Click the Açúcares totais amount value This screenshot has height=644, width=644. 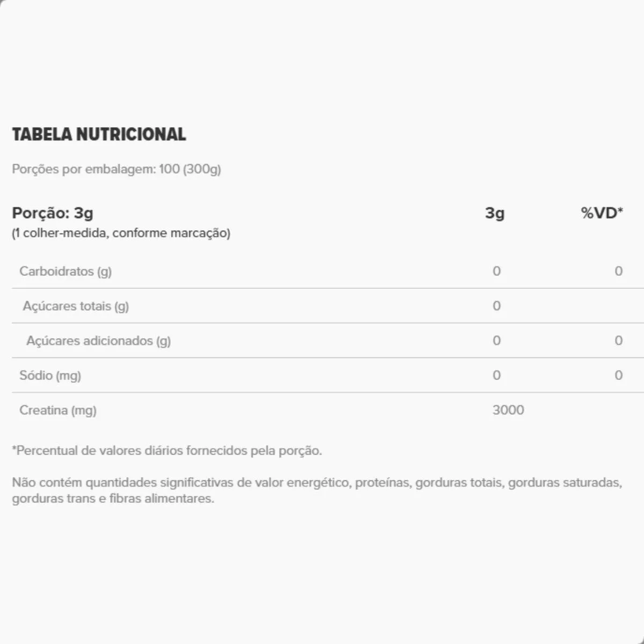pyautogui.click(x=496, y=306)
